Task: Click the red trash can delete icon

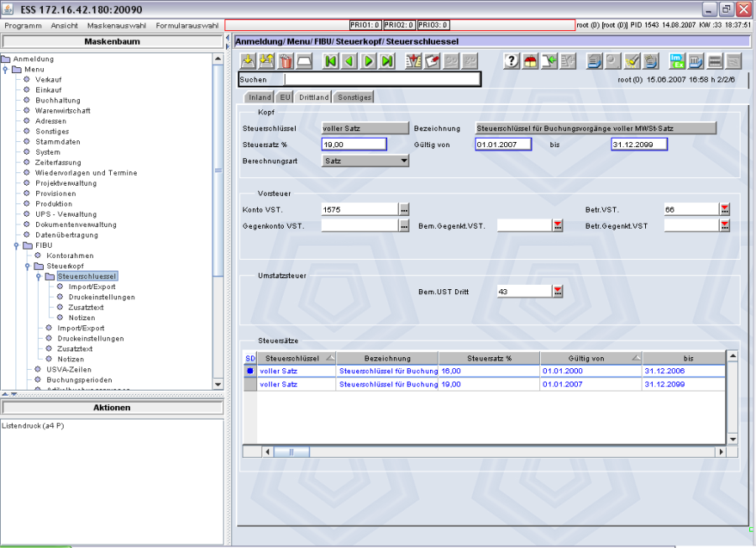Action: 286,61
